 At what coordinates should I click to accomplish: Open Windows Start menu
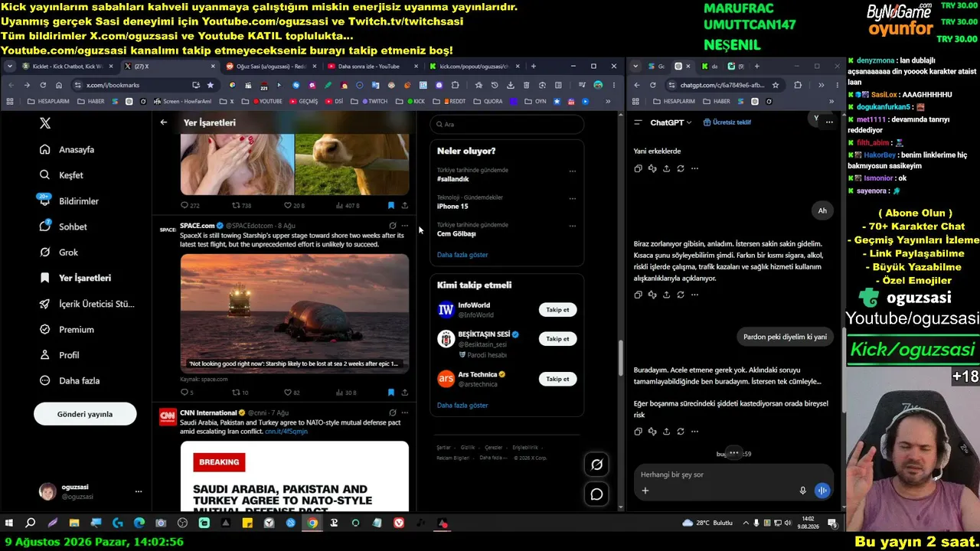pos(9,523)
